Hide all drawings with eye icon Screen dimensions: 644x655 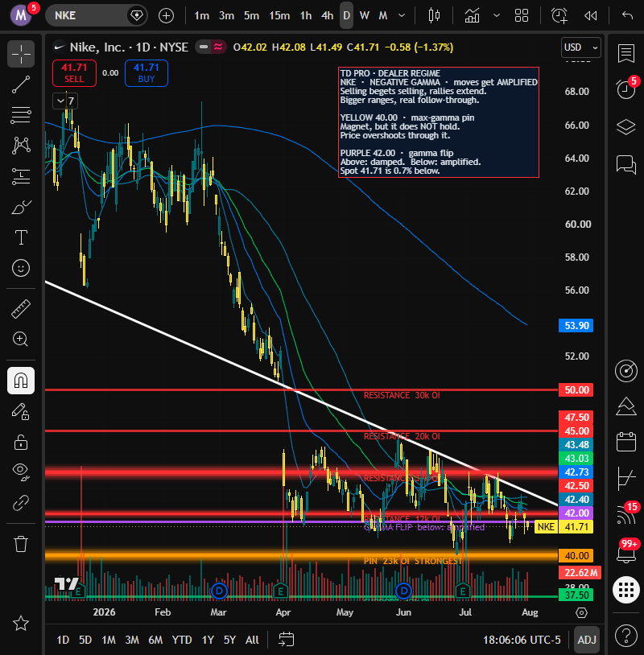click(20, 472)
